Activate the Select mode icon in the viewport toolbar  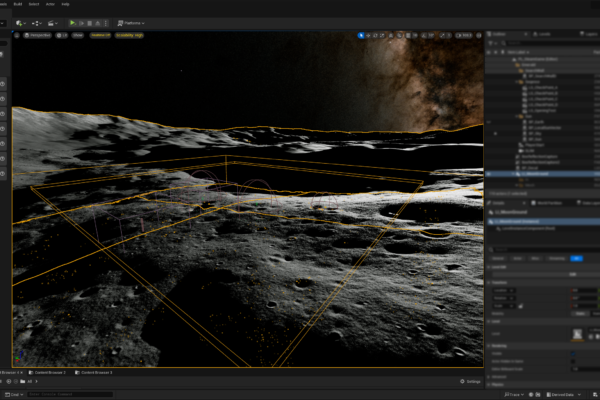coord(363,35)
